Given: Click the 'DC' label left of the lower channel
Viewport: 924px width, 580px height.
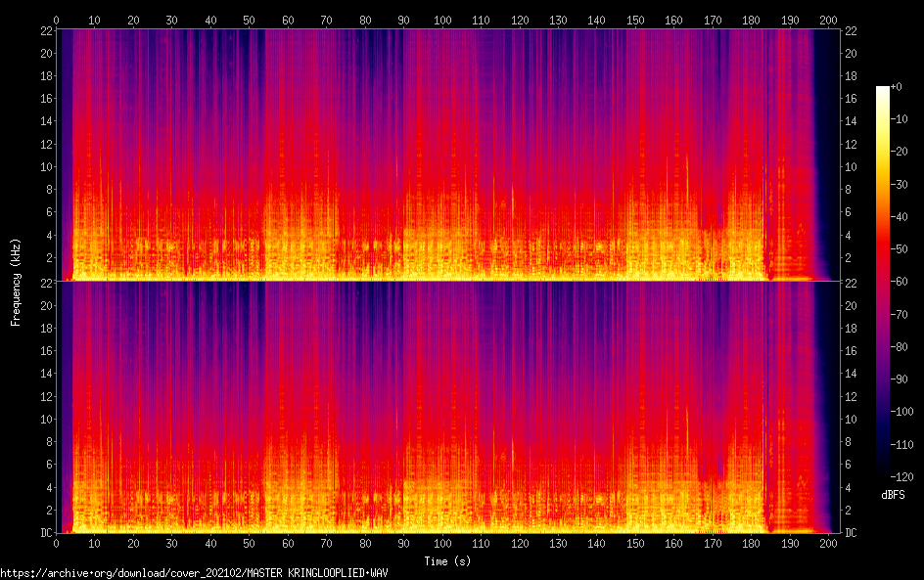Looking at the screenshot, I should click(47, 533).
